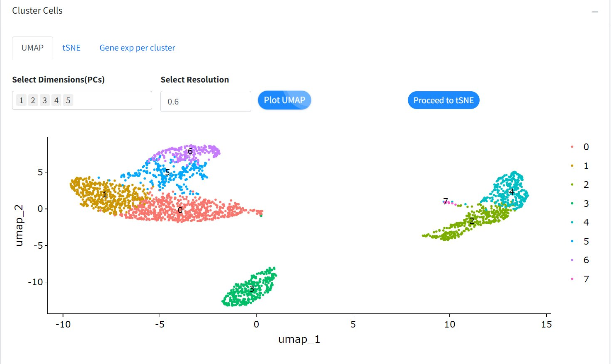This screenshot has height=364, width=611.
Task: Click the cluster 0 legend color dot
Action: tap(572, 147)
